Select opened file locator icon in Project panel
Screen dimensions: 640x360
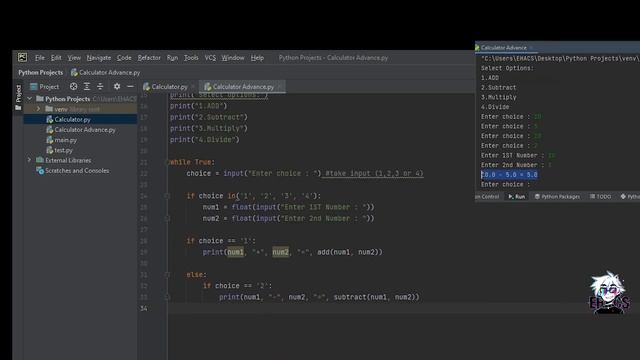tap(73, 87)
